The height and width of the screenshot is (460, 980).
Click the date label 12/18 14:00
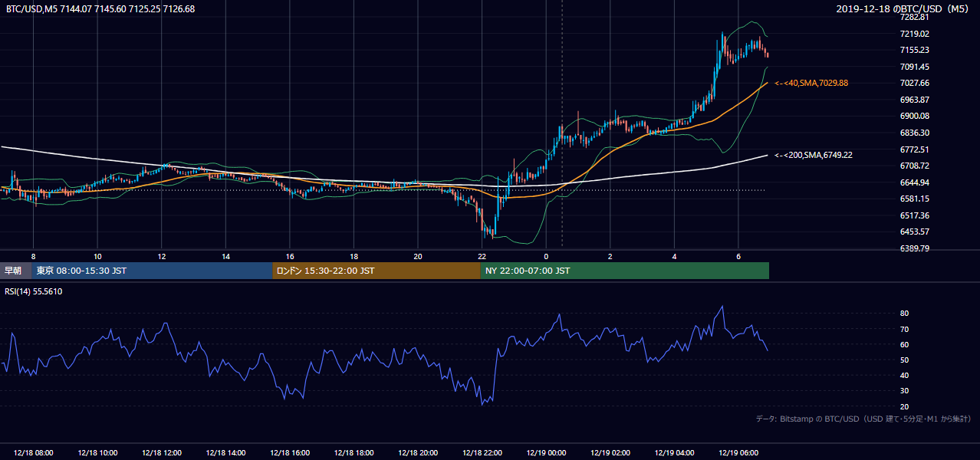point(226,453)
